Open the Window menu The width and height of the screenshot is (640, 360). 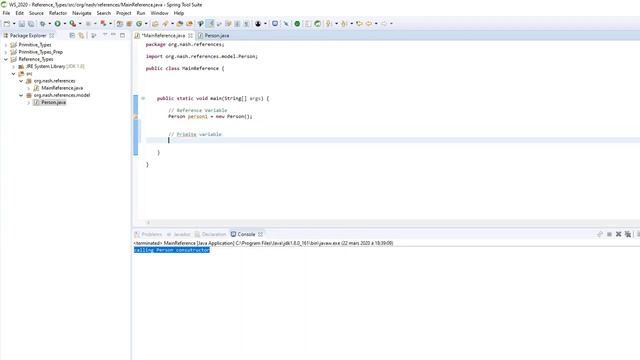click(x=160, y=13)
